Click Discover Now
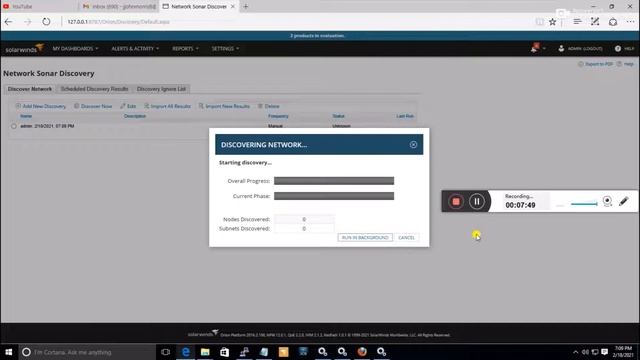This screenshot has width=640, height=360. click(x=93, y=106)
